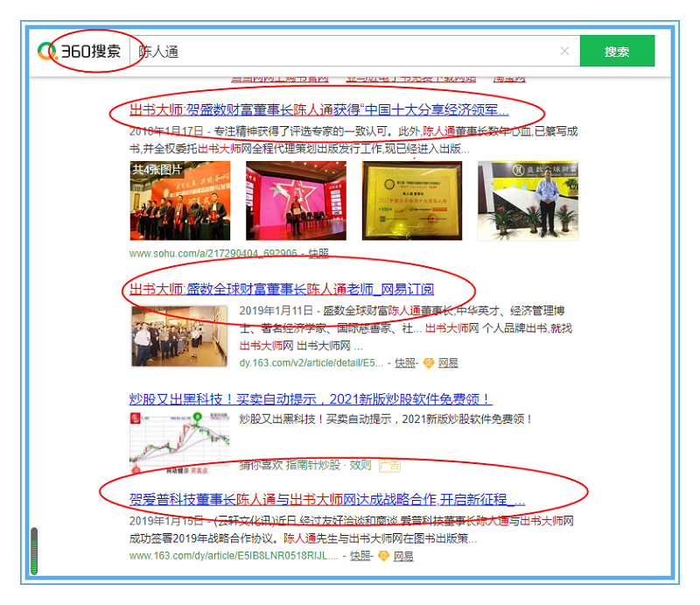Open the 快照 link beside the www.sohu.com URL
Viewport: 700px width, 605px height.
tap(318, 253)
